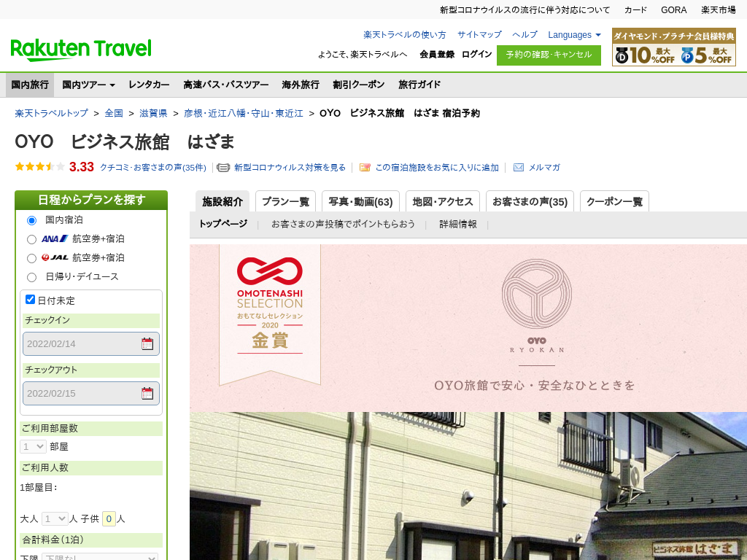Click the 旅行ガイド navigation item
The width and height of the screenshot is (747, 560).
[x=419, y=85]
